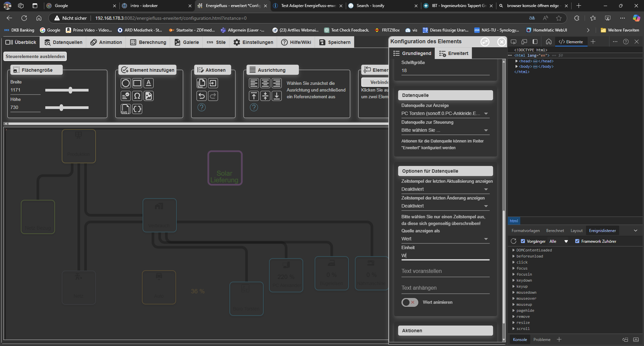Expand the head node in DevTools
The height and width of the screenshot is (346, 644).
517,61
